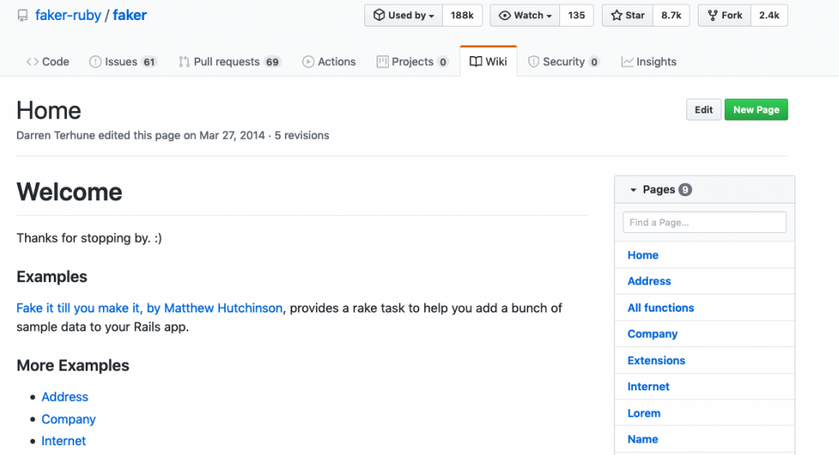Select the Wiki tab
839x455 pixels.
pos(488,62)
